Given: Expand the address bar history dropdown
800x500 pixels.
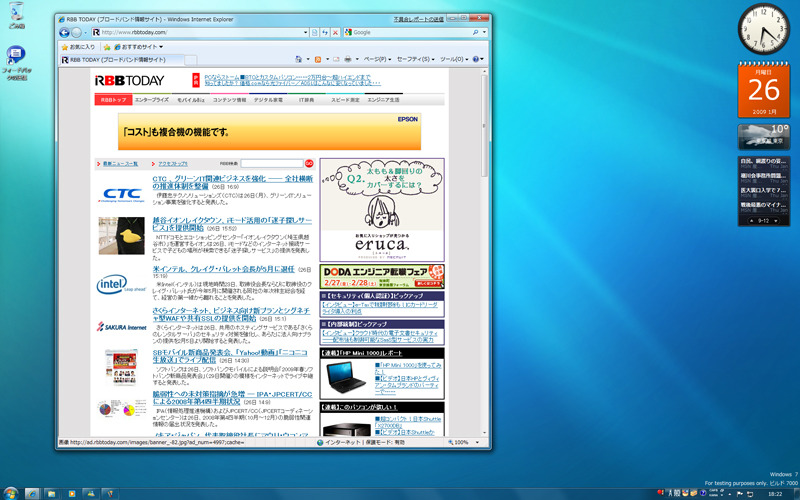Looking at the screenshot, I should (x=306, y=32).
